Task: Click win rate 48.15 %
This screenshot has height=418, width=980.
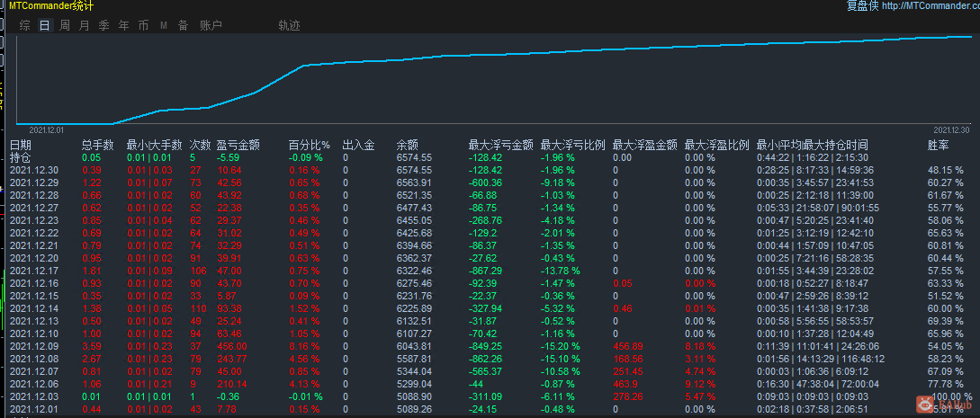Action: tap(945, 170)
